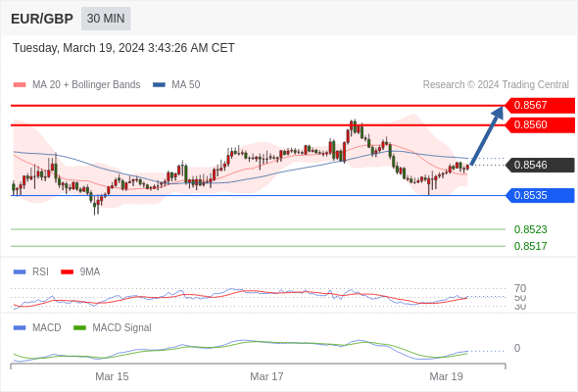Click the Mar 15 axis label
The height and width of the screenshot is (392, 578).
[112, 376]
